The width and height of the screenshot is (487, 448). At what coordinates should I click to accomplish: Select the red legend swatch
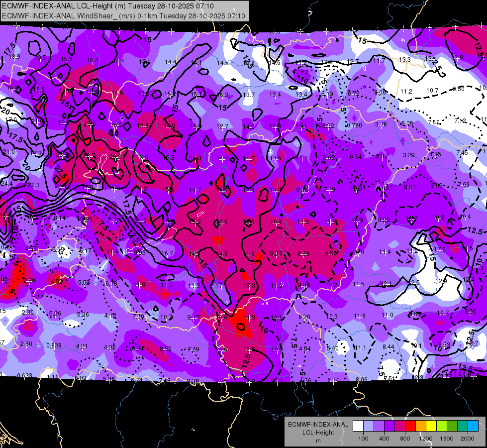click(410, 426)
